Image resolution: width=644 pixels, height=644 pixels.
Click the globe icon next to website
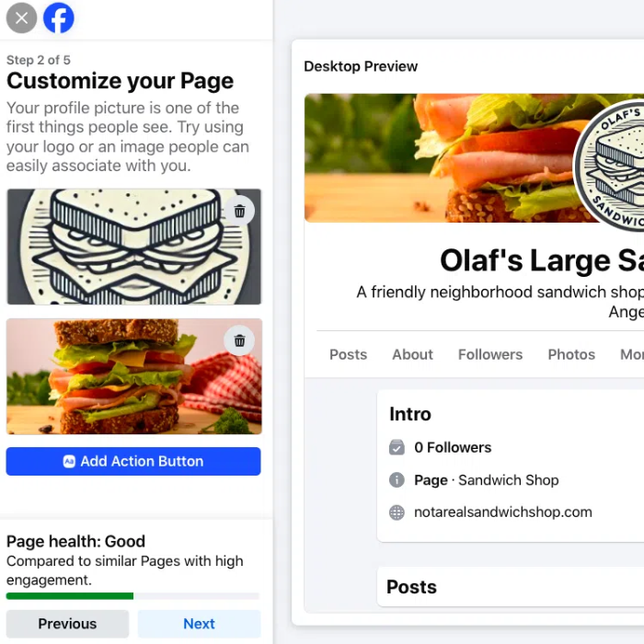(397, 512)
